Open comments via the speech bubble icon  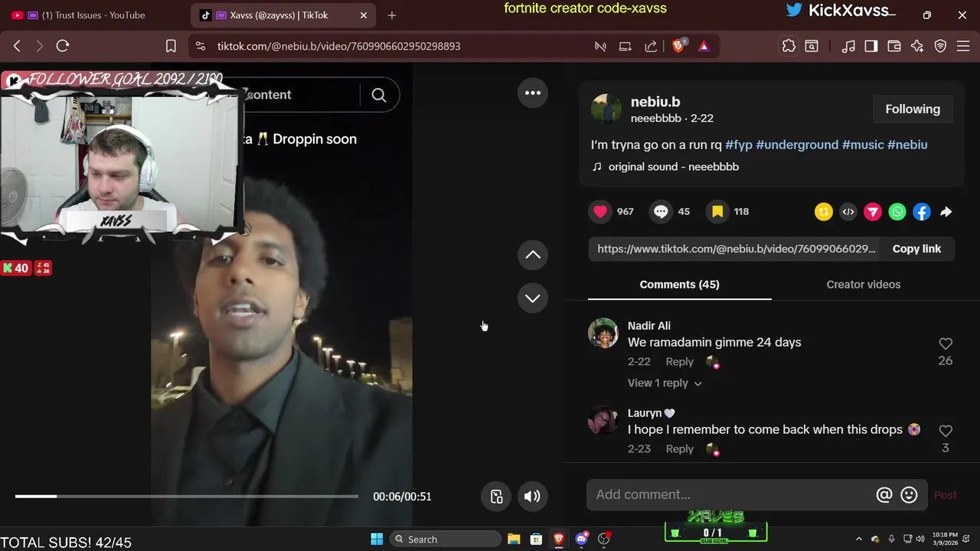661,212
